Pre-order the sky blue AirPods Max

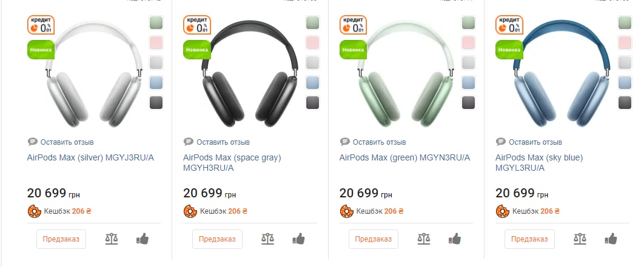529,239
